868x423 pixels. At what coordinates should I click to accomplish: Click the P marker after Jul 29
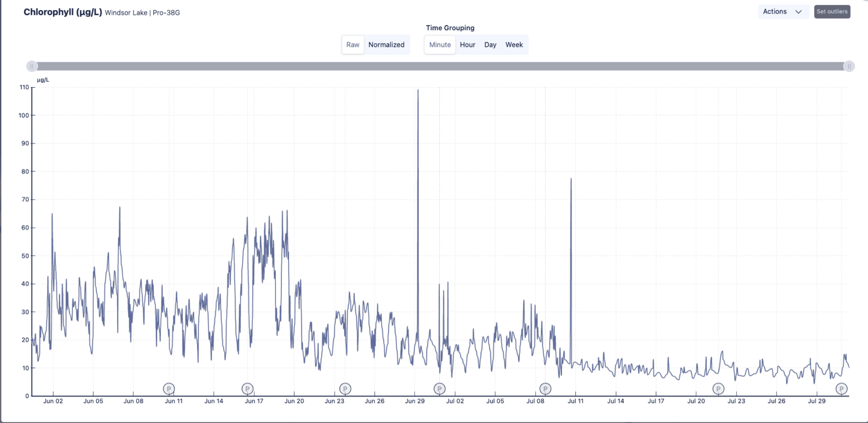click(x=841, y=389)
